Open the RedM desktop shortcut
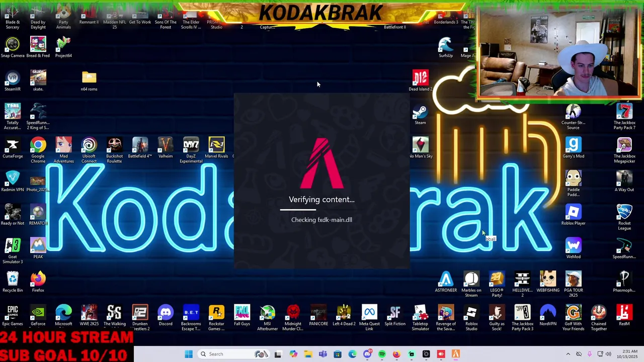Screen dimensions: 644x362 coord(624,315)
